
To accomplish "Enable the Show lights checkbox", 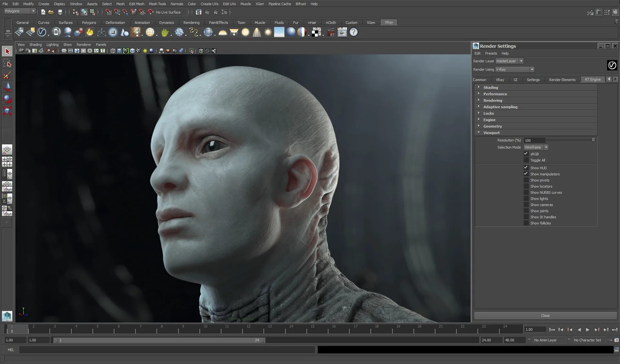I will click(526, 199).
